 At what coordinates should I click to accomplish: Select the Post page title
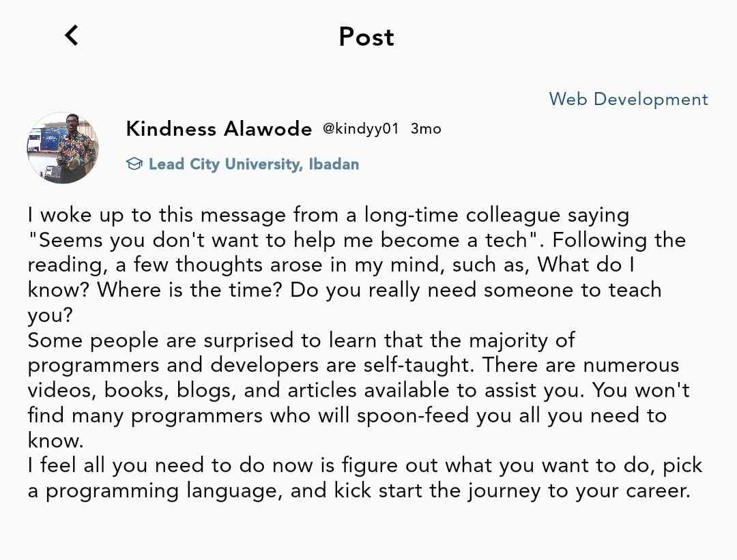pos(366,37)
